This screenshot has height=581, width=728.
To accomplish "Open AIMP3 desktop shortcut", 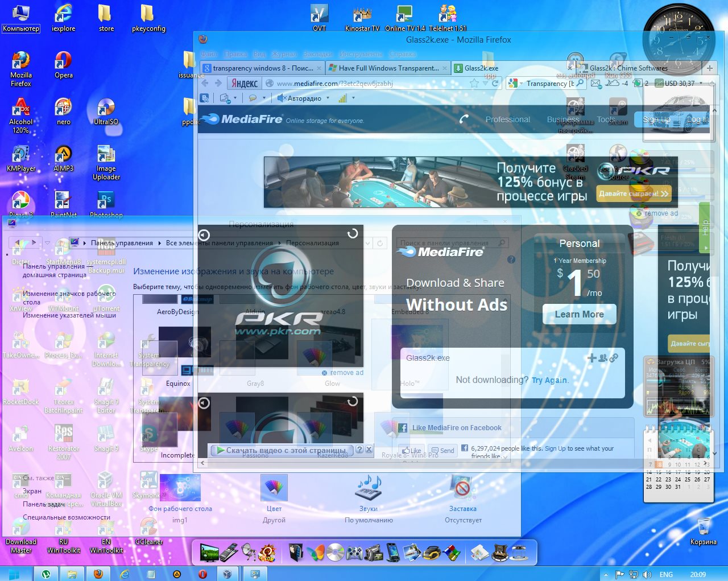I will (x=63, y=158).
